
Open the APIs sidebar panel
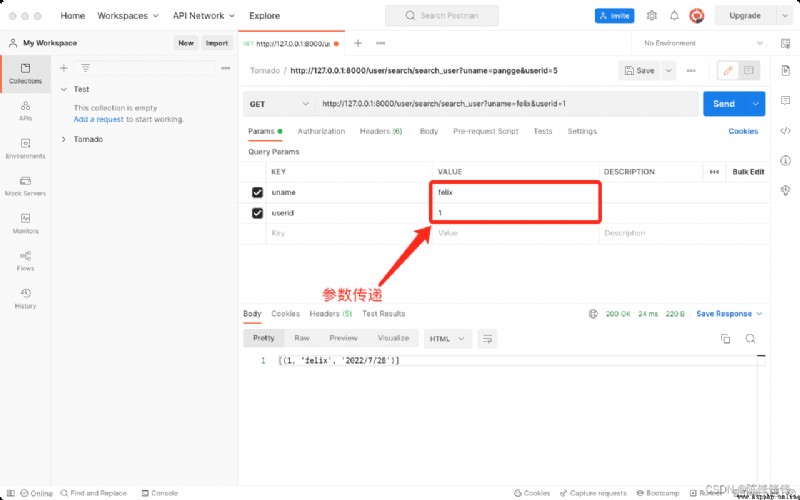(25, 111)
